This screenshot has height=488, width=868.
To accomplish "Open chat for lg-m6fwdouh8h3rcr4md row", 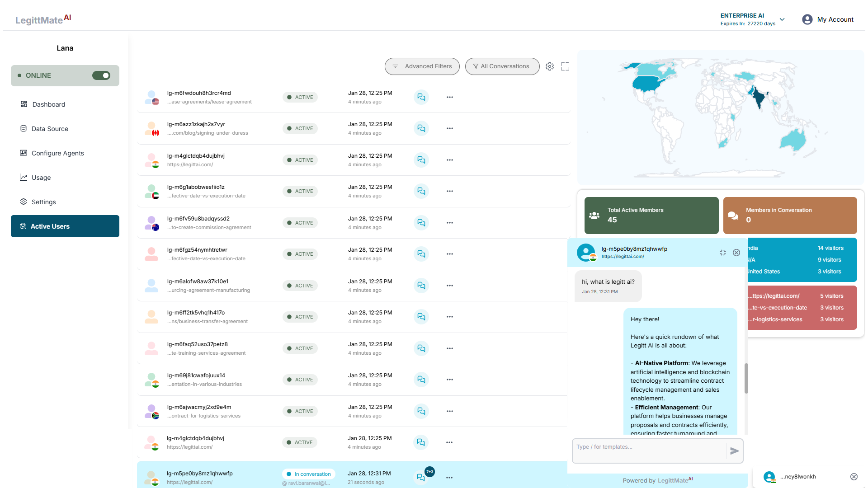I will point(421,97).
